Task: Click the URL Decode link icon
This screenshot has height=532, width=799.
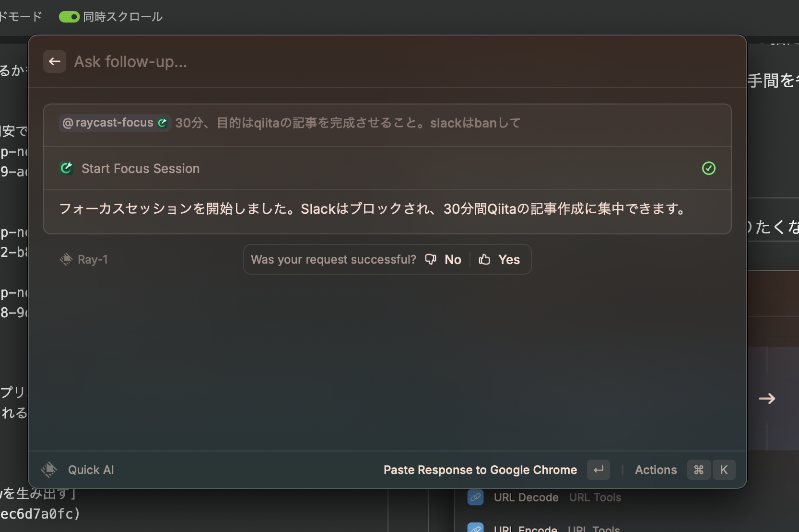Action: pyautogui.click(x=476, y=497)
